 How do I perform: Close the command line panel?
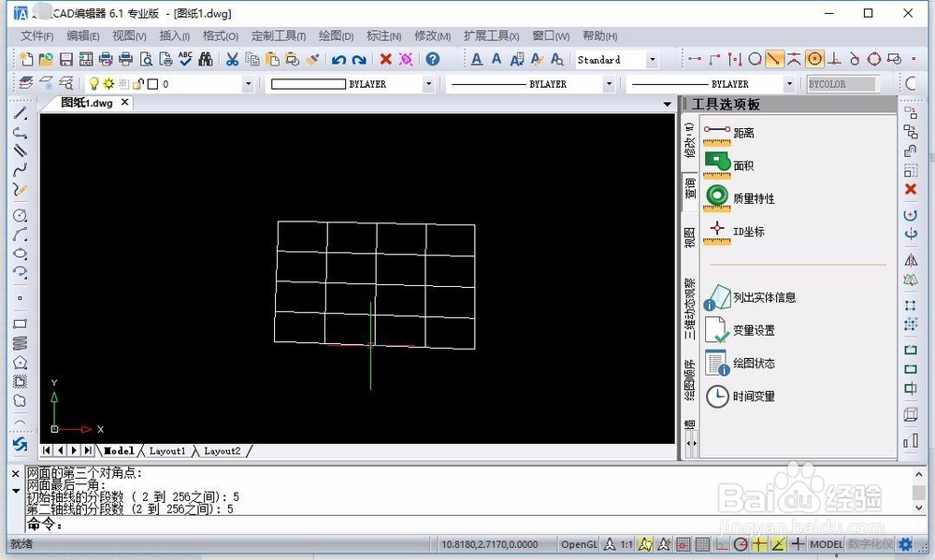pos(16,474)
